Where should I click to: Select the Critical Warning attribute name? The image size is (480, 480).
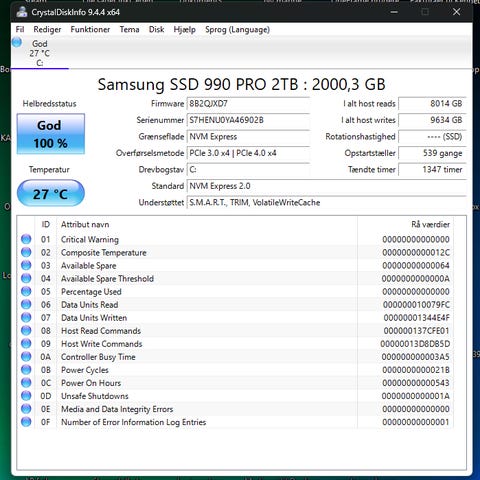pos(90,239)
